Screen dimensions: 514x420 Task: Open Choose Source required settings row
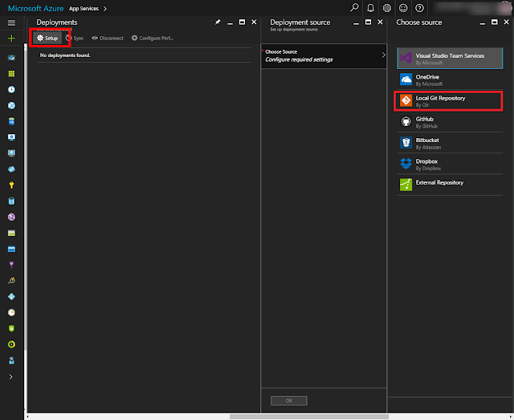click(324, 55)
